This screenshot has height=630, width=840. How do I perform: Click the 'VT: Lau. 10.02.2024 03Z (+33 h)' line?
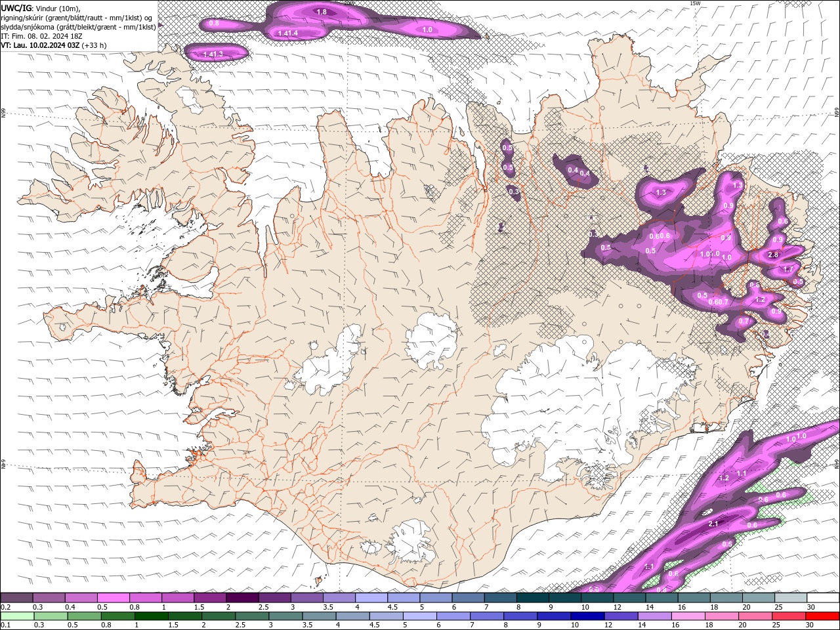(53, 45)
